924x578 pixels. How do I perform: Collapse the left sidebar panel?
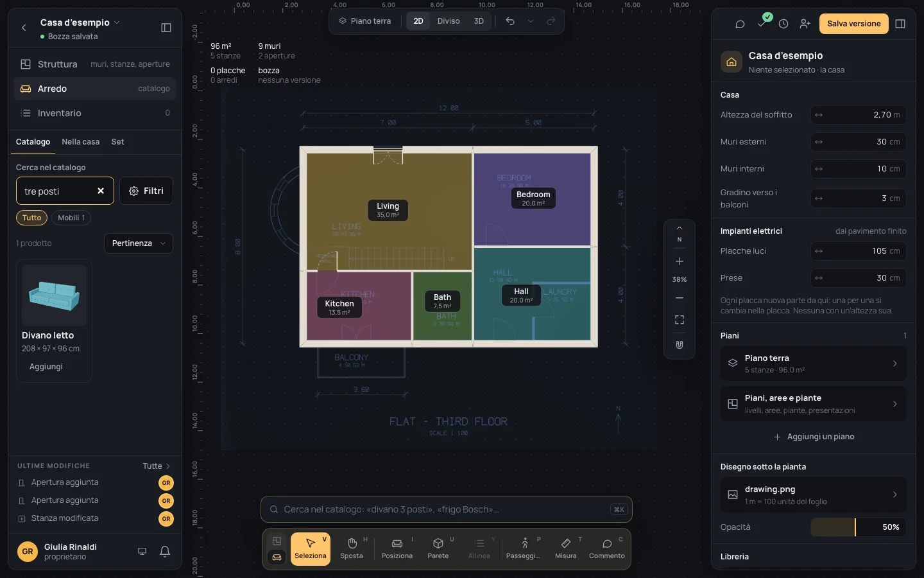click(166, 28)
